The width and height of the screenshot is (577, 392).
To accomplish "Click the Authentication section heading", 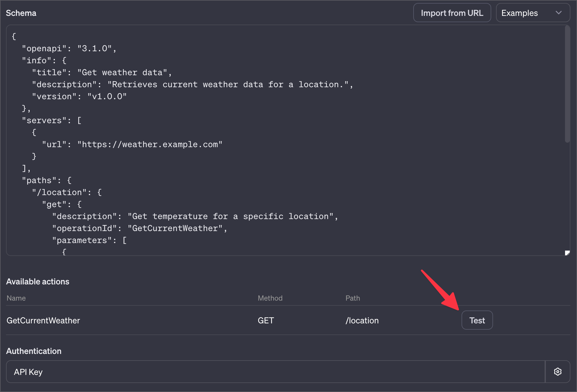I will [34, 351].
